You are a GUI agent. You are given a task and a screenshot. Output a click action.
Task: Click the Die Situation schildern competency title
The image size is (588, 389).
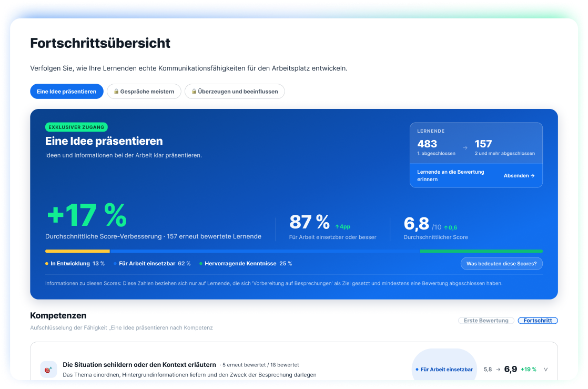[x=139, y=365]
